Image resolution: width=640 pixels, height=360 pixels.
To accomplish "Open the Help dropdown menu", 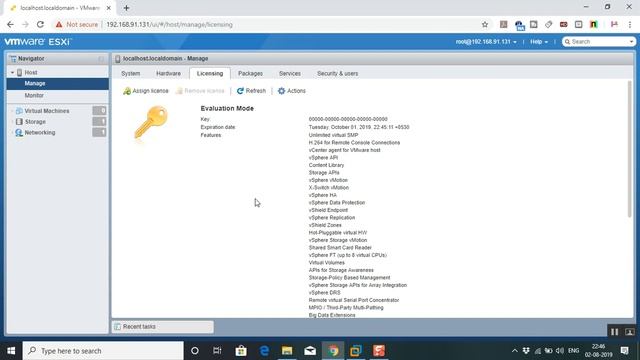I will (x=539, y=42).
